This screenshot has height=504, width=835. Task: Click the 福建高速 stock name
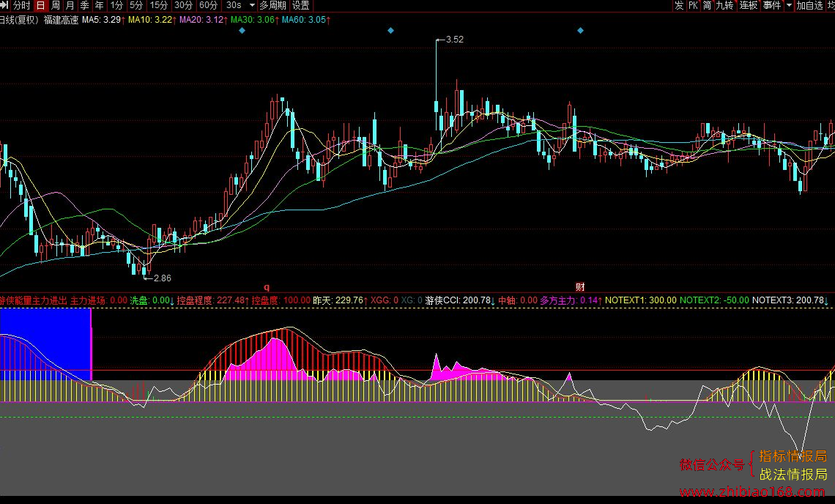coord(62,20)
